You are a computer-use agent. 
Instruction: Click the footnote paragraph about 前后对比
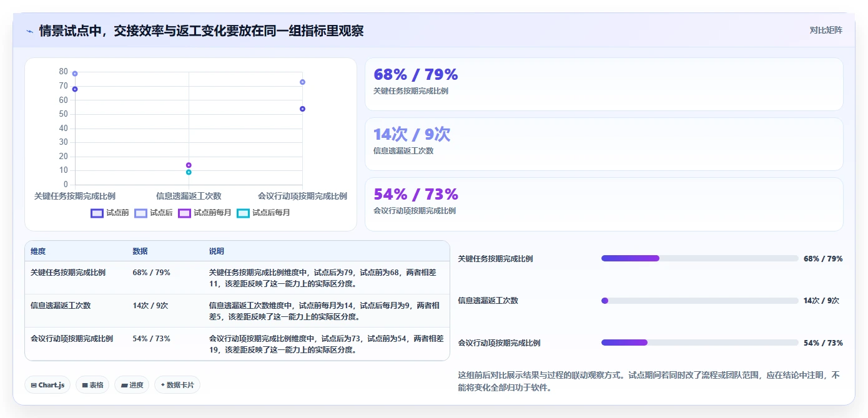649,382
